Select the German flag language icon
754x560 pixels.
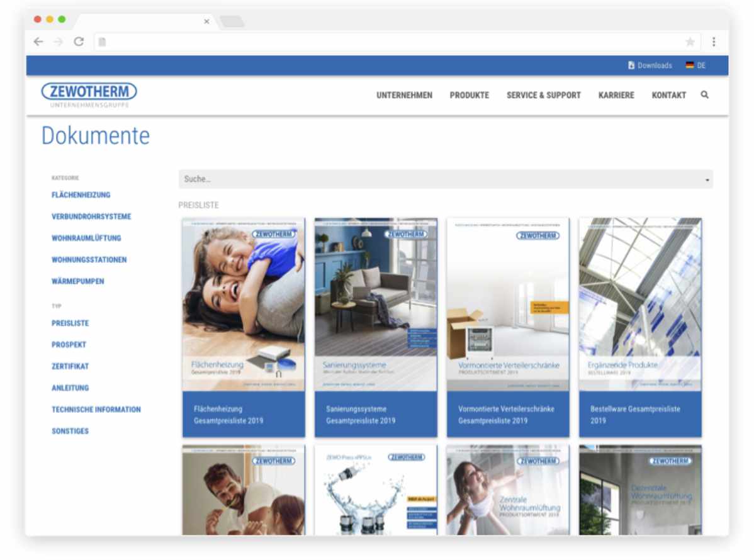click(x=688, y=65)
